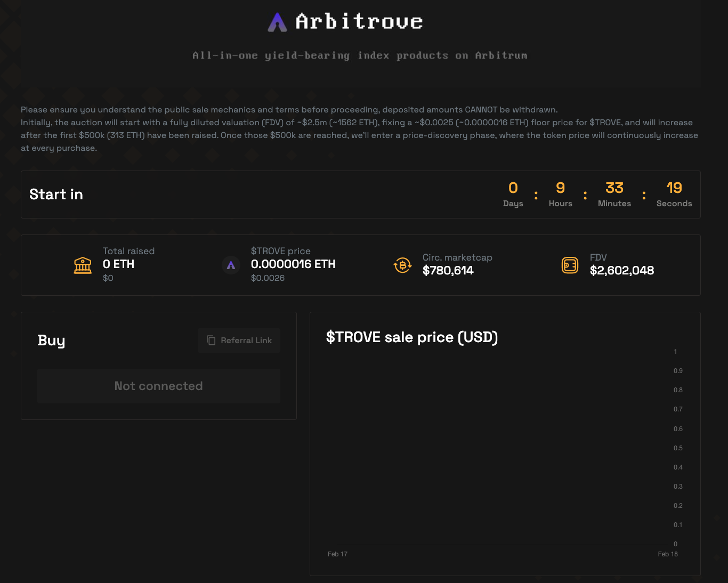The width and height of the screenshot is (728, 583).
Task: Click the countdown Days value
Action: 513,188
